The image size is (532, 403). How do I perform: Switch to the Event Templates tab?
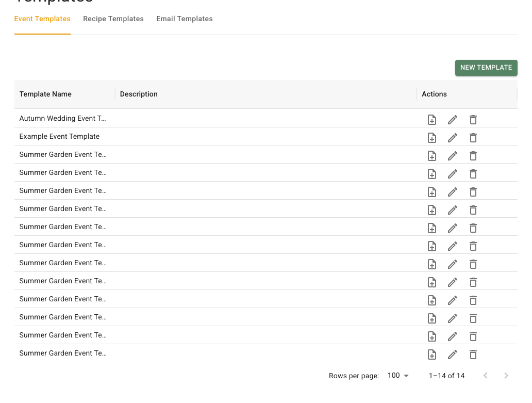(x=42, y=19)
